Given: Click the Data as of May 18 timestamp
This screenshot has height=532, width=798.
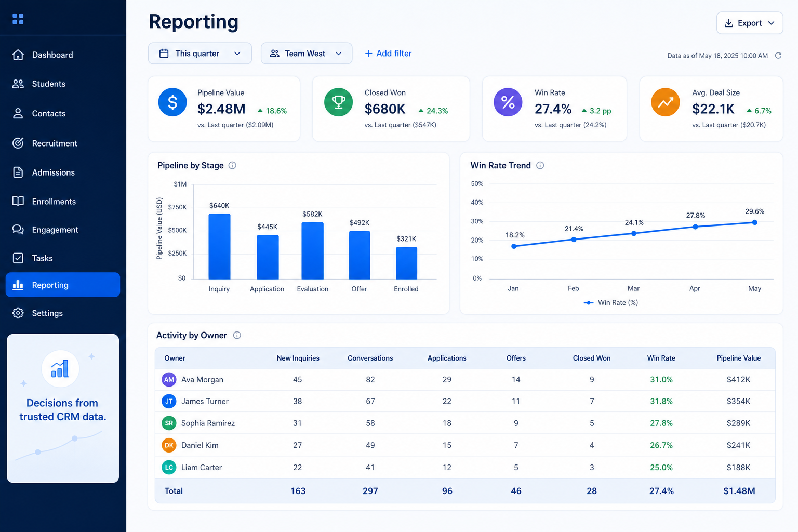Looking at the screenshot, I should click(x=717, y=56).
